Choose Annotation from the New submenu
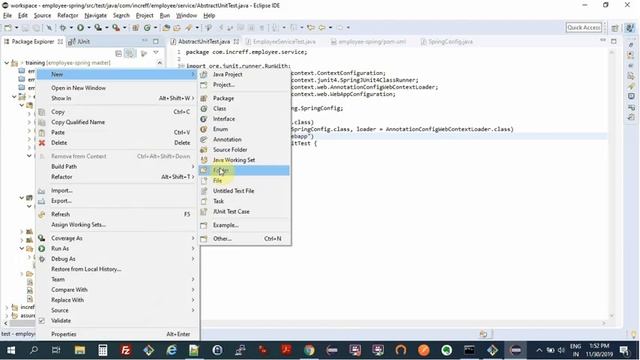The image size is (640, 360). (x=244, y=139)
